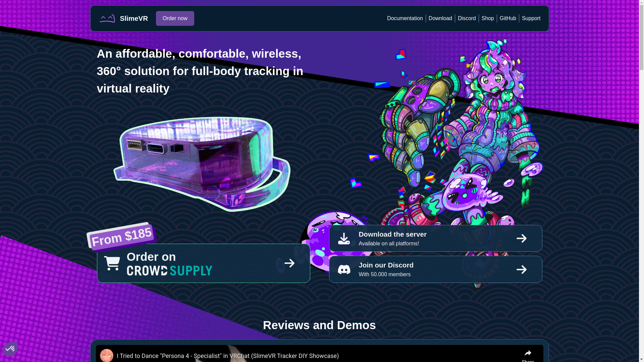
Task: Click the video Share icon
Action: pos(528,353)
